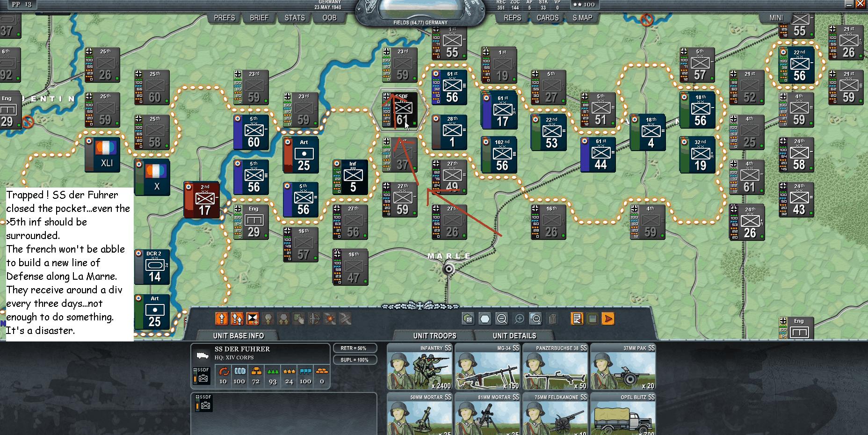Open the OOB menu

(x=330, y=18)
